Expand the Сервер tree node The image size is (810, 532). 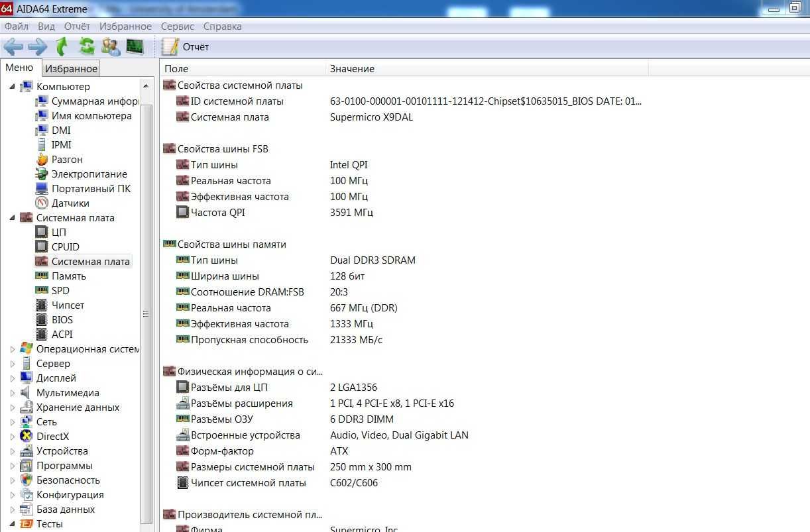pos(13,363)
